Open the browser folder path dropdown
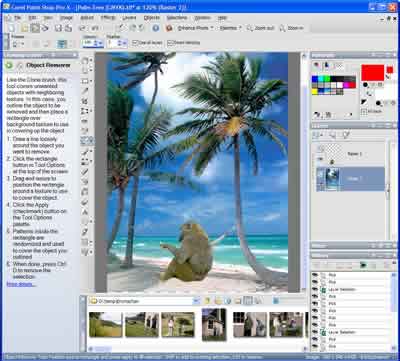Viewport: 400px width, 361px height. pos(197,301)
